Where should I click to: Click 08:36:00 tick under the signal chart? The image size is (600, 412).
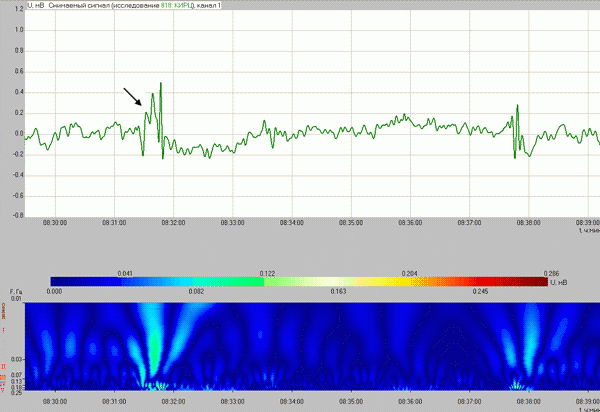pos(410,223)
